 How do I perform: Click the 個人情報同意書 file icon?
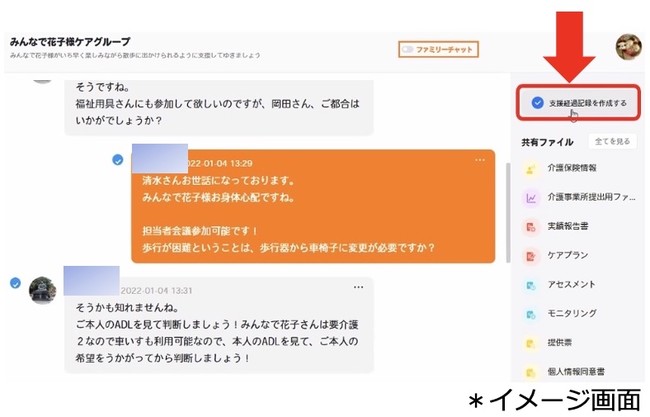pos(531,372)
